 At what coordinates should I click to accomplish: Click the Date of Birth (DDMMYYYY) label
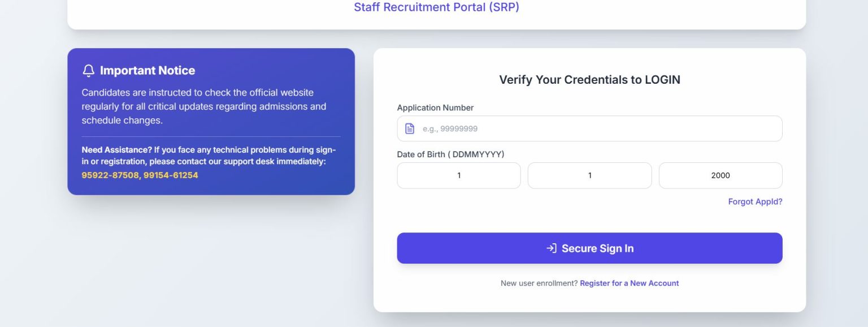[x=450, y=154]
